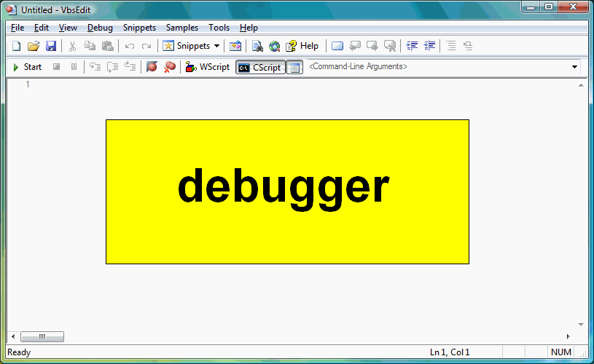Viewport: 594px width, 364px height.
Task: Click the object browser globe icon
Action: [x=274, y=46]
